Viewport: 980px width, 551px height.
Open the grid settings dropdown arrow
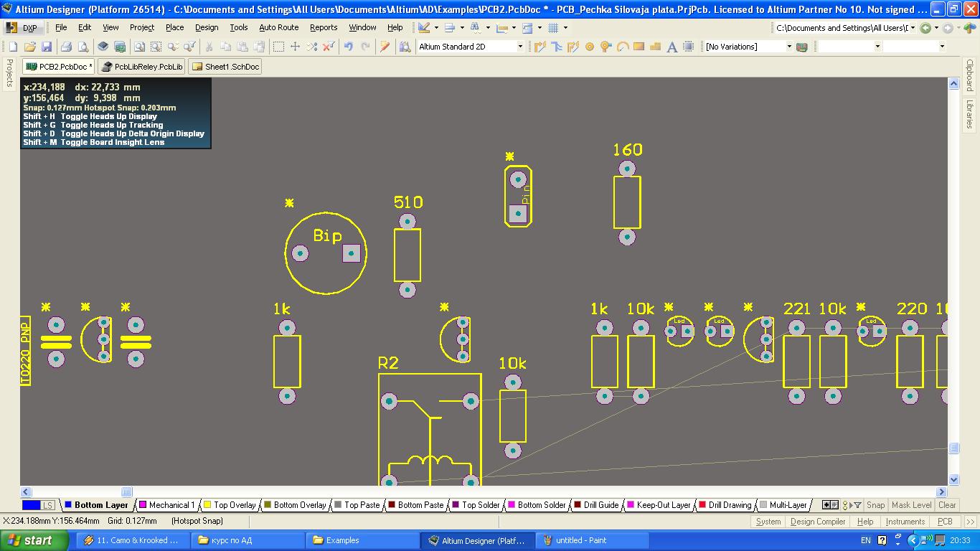point(565,28)
